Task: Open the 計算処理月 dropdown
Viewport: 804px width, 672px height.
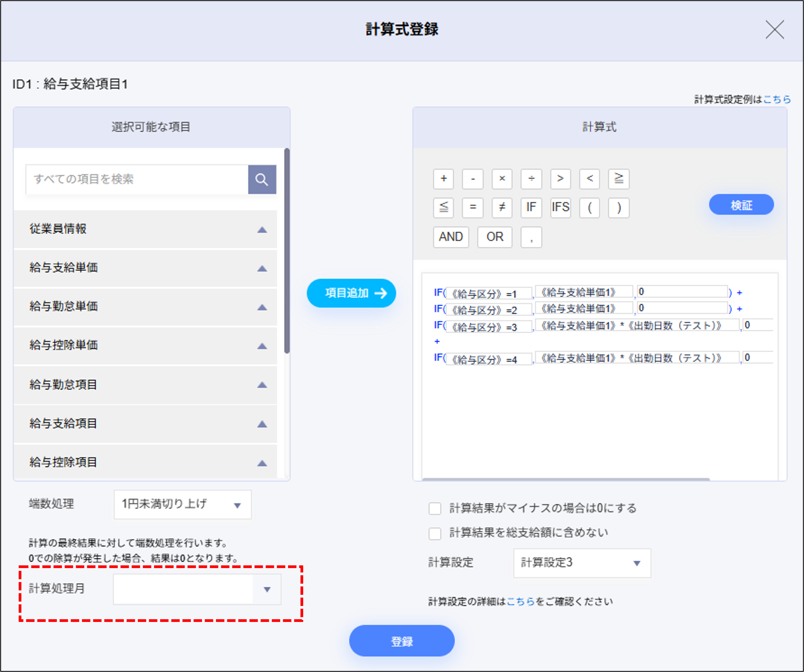Action: click(x=197, y=589)
